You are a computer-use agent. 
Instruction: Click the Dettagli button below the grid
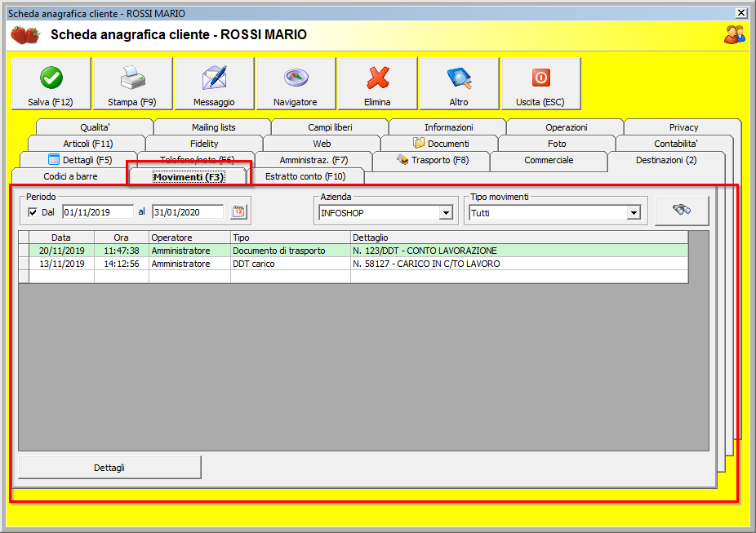point(109,468)
